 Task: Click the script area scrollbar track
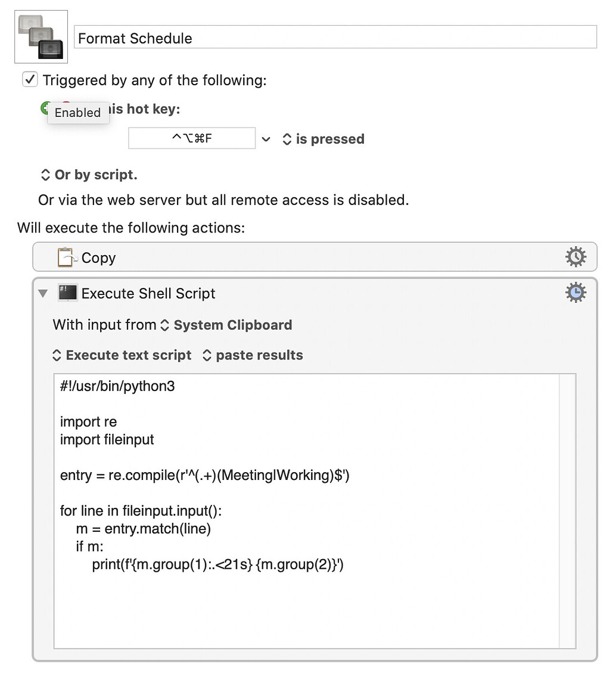click(567, 511)
